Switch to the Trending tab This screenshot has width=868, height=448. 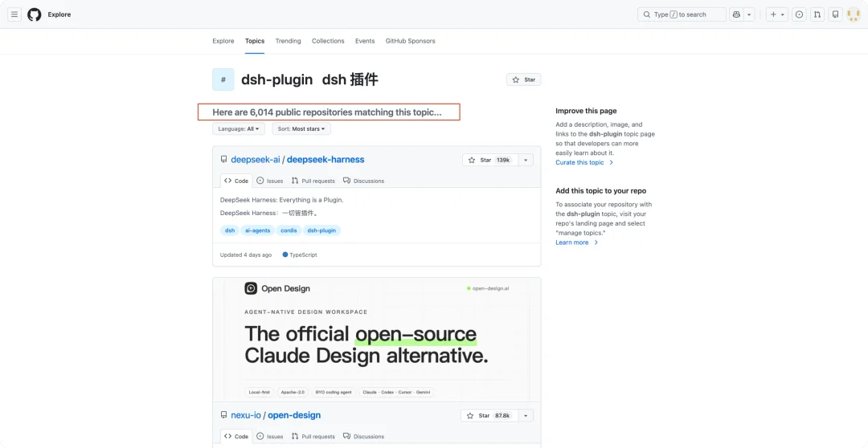pos(288,41)
